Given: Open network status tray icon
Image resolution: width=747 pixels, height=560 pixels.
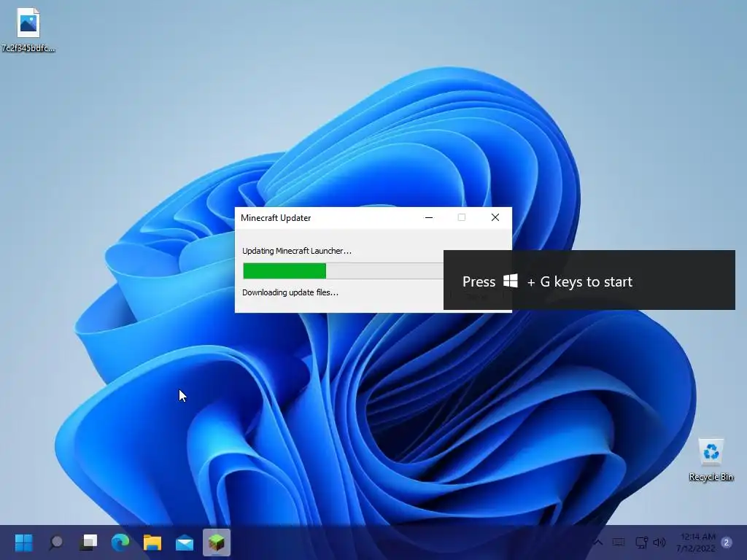Looking at the screenshot, I should click(x=641, y=542).
